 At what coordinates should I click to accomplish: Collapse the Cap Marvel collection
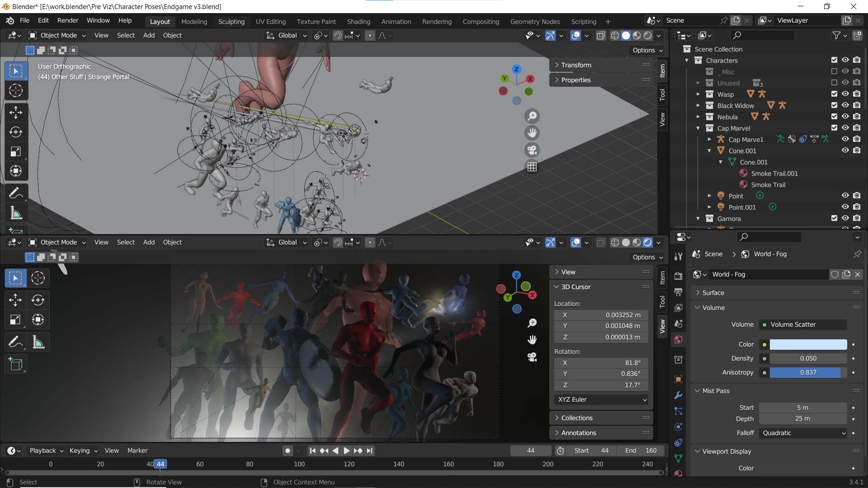(698, 128)
